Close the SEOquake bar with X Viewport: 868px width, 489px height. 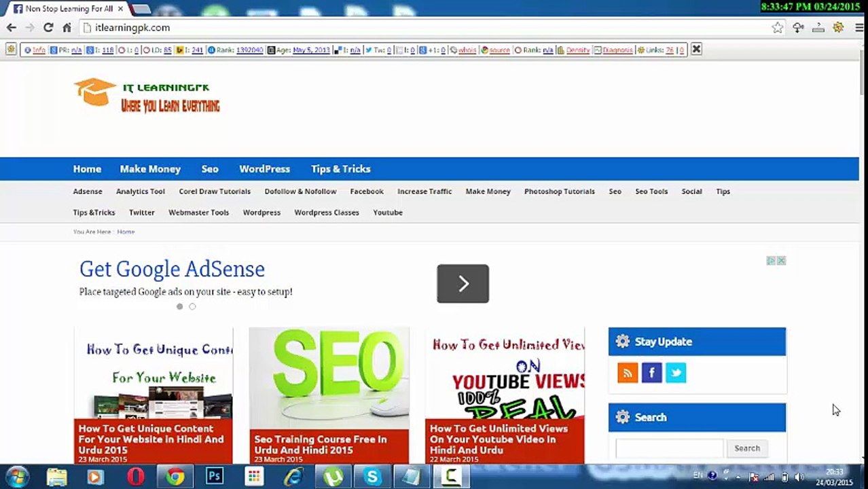[696, 50]
